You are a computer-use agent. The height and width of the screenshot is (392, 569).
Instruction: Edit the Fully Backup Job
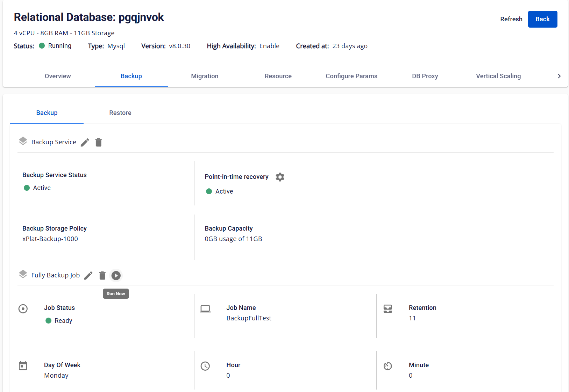[88, 276]
